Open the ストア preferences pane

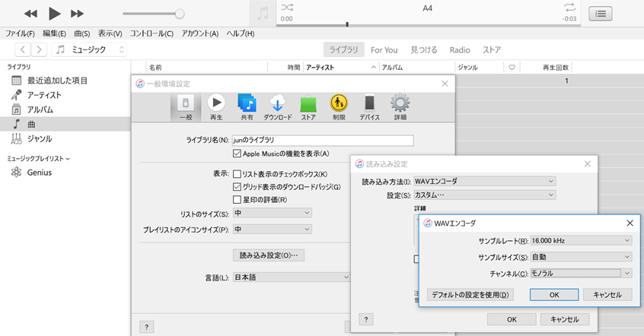pyautogui.click(x=308, y=107)
